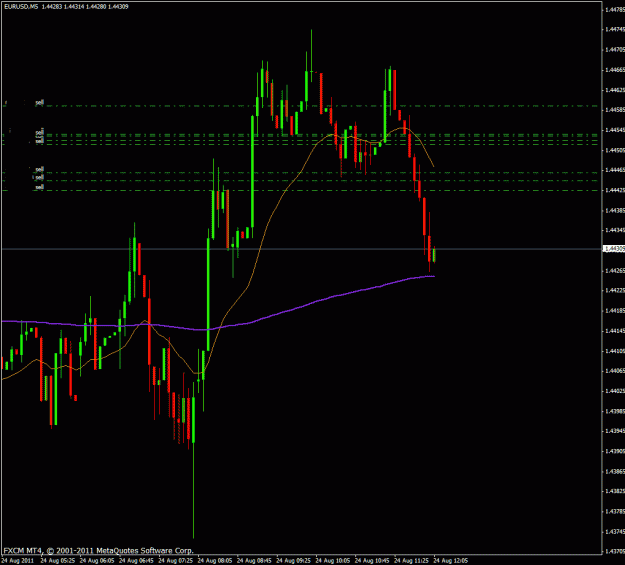Image resolution: width=625 pixels, height=565 pixels.
Task: Click the 24 Aug 11:25 time label
Action: click(x=411, y=561)
